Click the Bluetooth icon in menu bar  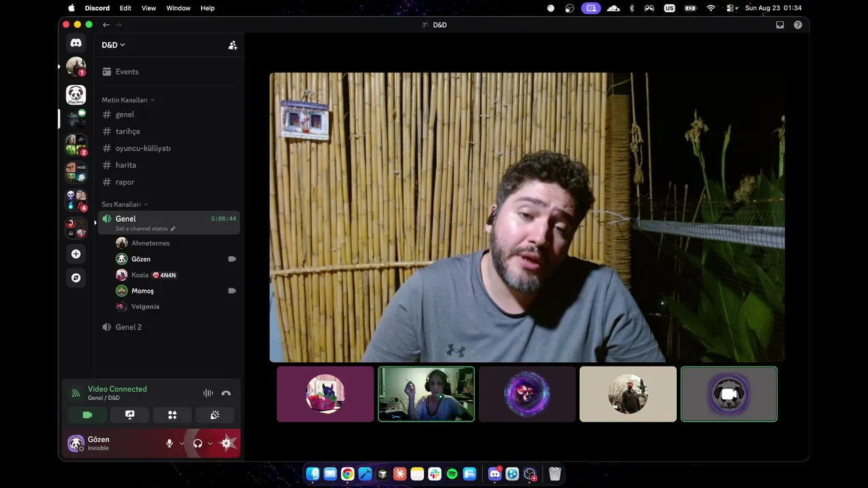pos(631,8)
